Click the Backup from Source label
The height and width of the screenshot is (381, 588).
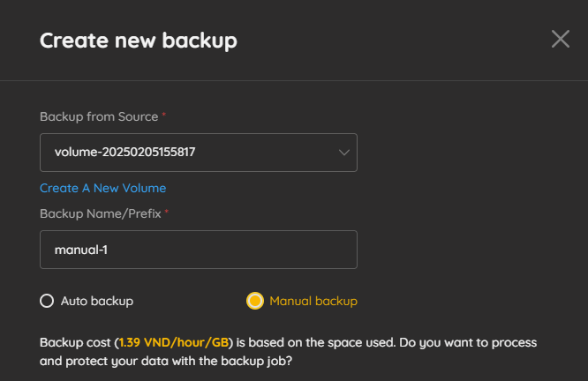point(99,117)
